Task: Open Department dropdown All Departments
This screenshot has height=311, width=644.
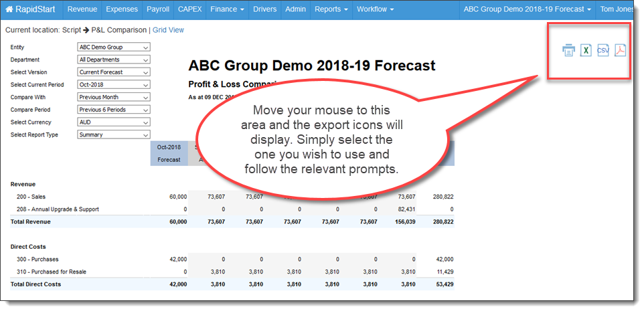Action: [114, 60]
